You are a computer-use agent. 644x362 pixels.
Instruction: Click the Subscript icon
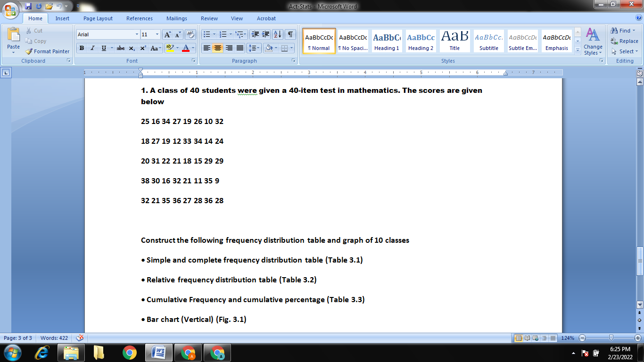pyautogui.click(x=132, y=49)
